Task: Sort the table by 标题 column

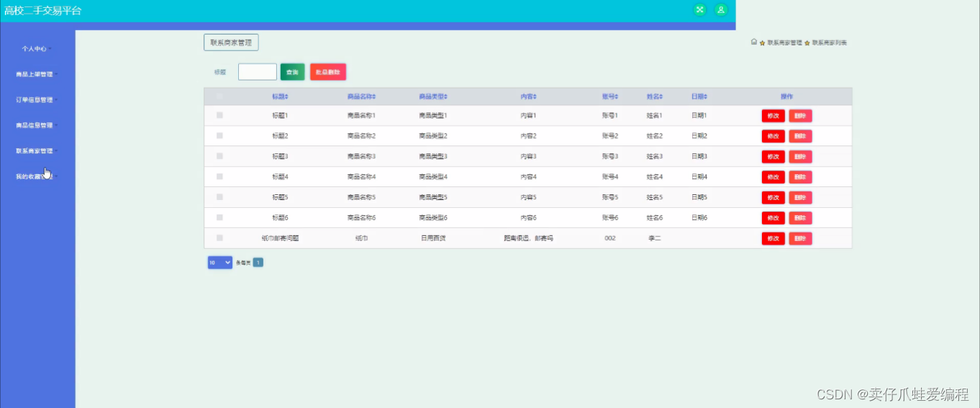Action: click(x=280, y=96)
